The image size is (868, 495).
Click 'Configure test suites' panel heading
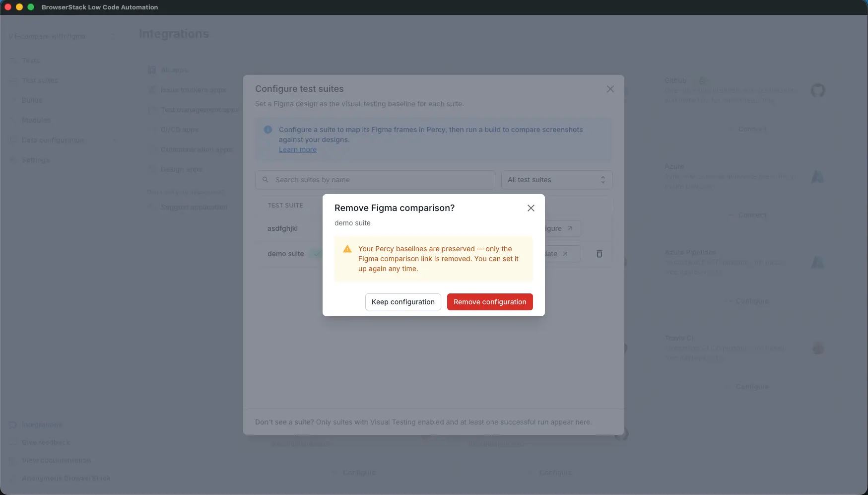point(299,89)
